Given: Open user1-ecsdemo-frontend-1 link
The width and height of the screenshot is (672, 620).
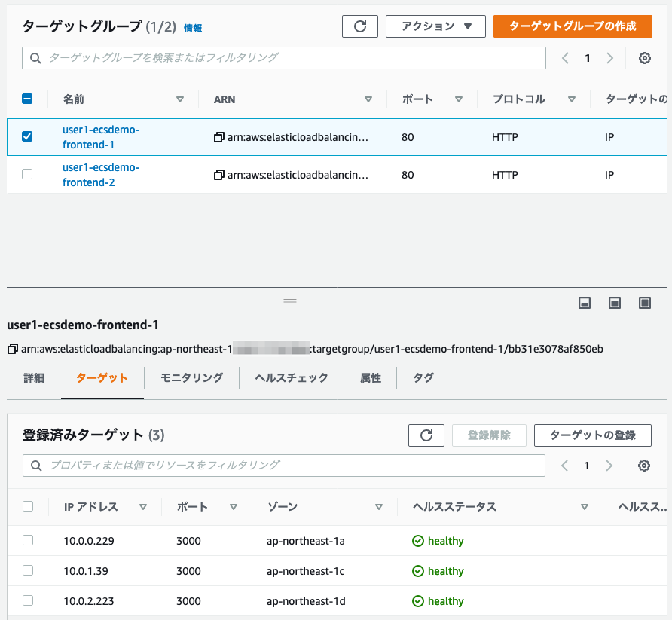Looking at the screenshot, I should click(101, 137).
